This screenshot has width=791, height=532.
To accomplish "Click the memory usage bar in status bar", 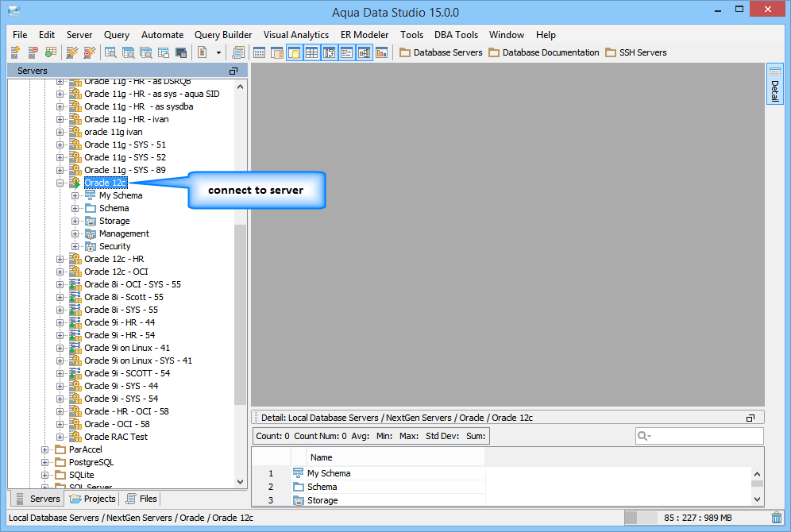I will [x=696, y=518].
